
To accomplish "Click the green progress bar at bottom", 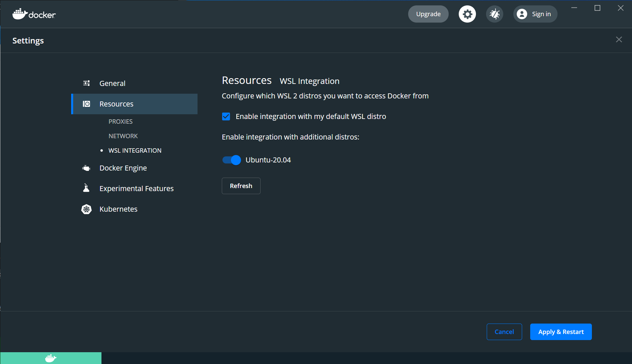I will point(51,358).
